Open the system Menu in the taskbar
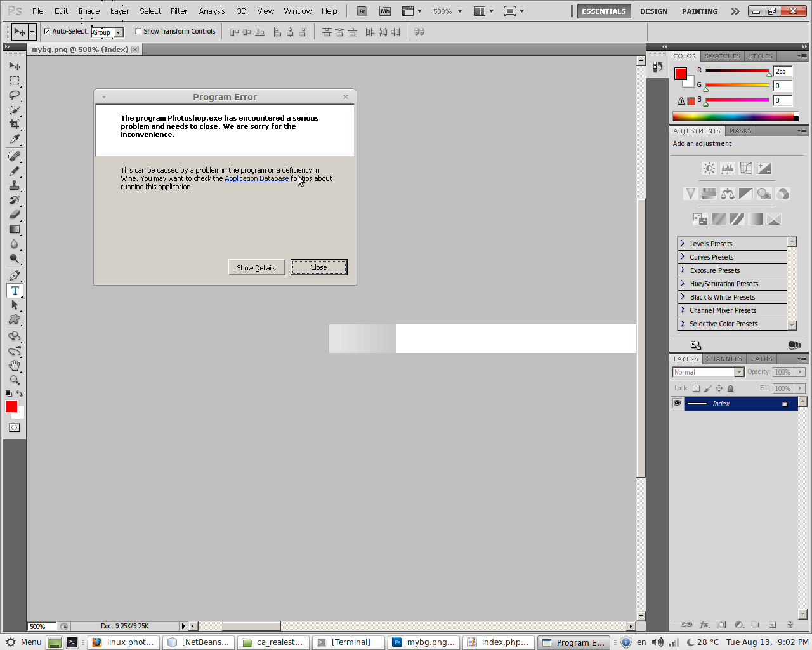Screen dimensions: 812x650 (23, 642)
